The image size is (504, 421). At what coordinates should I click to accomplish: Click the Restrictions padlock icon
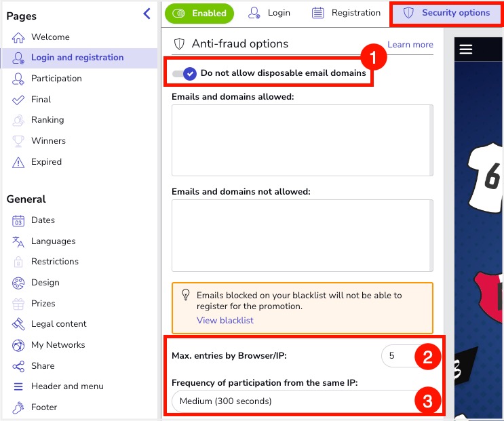coord(18,262)
